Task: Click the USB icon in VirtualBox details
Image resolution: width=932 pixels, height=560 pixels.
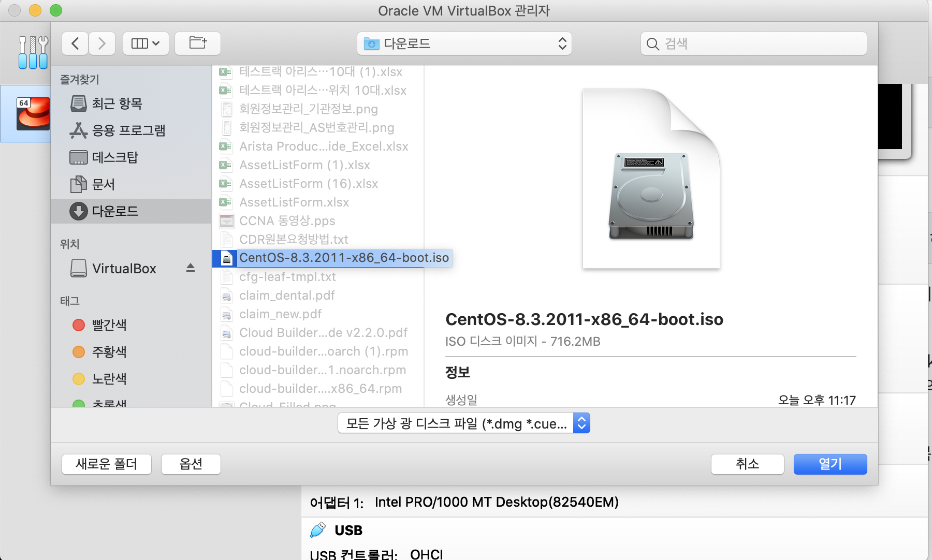Action: click(x=318, y=530)
